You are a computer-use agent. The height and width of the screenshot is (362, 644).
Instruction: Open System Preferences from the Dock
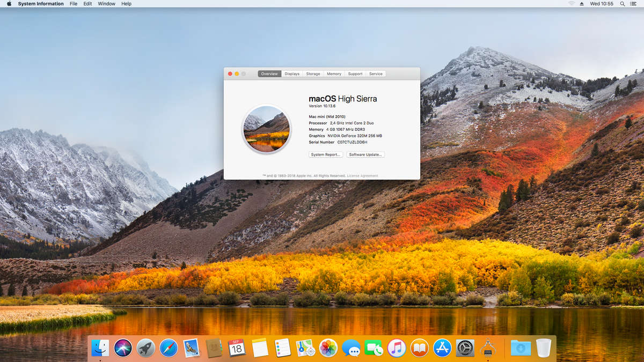(464, 348)
